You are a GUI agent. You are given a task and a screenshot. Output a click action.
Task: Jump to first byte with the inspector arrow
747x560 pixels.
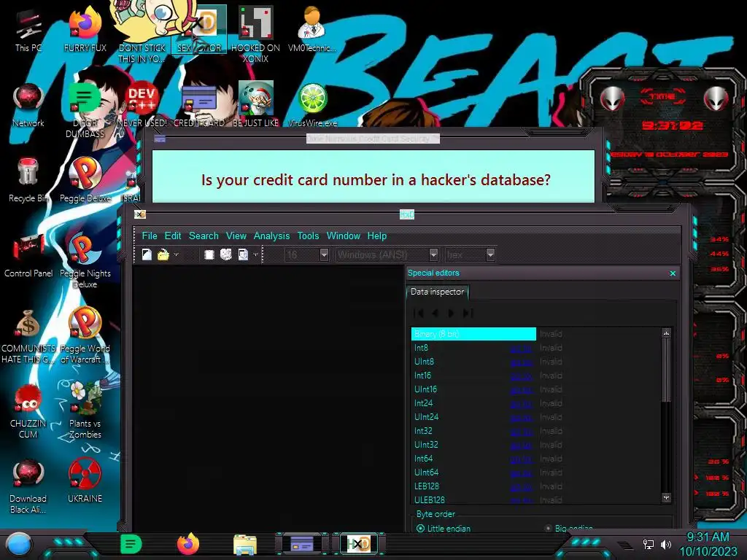point(419,313)
